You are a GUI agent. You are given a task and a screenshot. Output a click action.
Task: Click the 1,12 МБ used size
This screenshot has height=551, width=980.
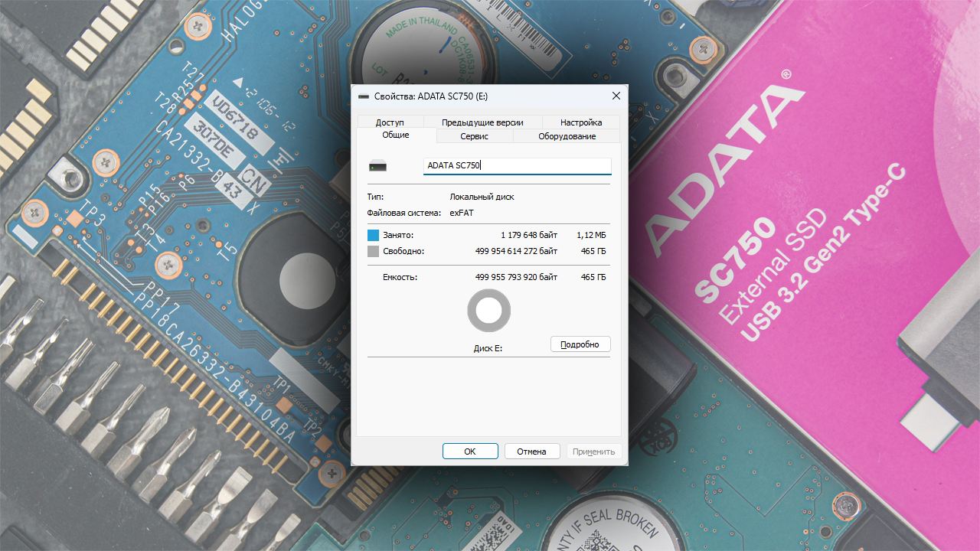pos(591,235)
